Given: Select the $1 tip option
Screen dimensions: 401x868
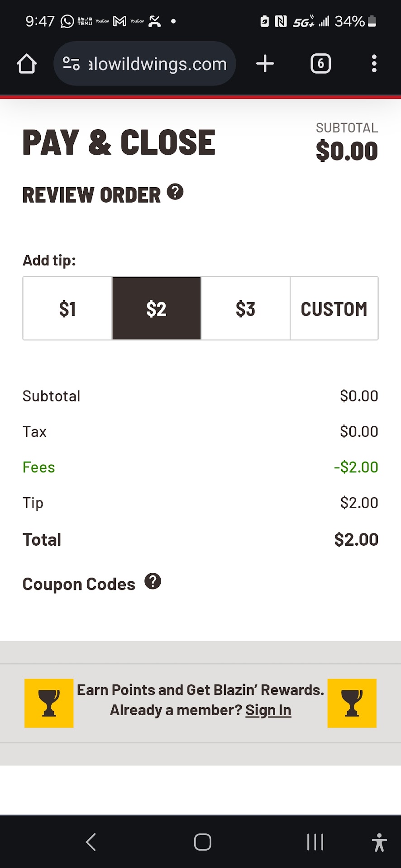Looking at the screenshot, I should point(67,309).
